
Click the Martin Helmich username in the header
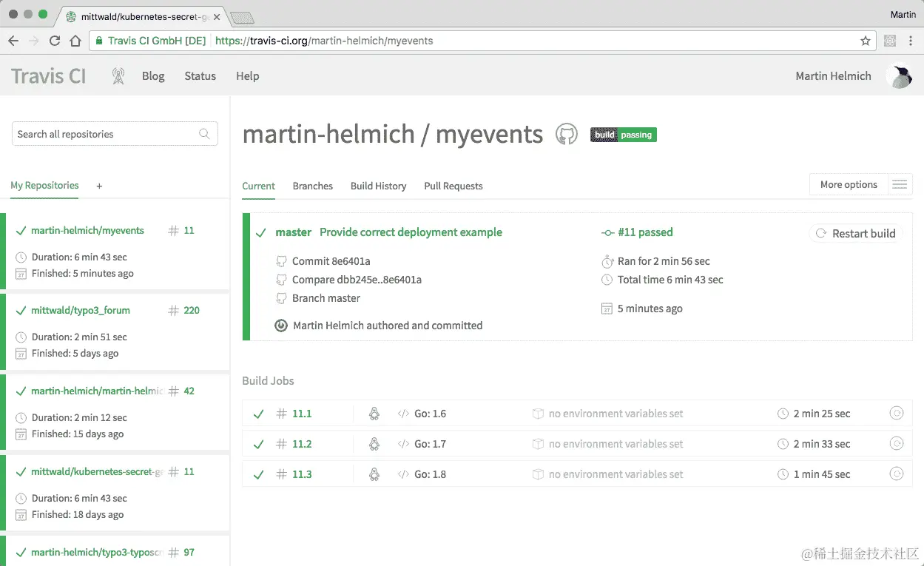tap(833, 75)
